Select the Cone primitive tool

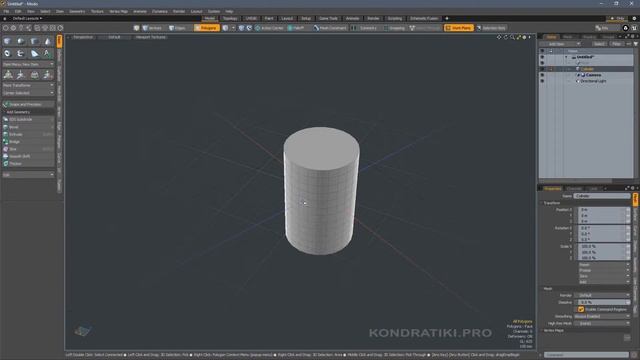(47, 41)
